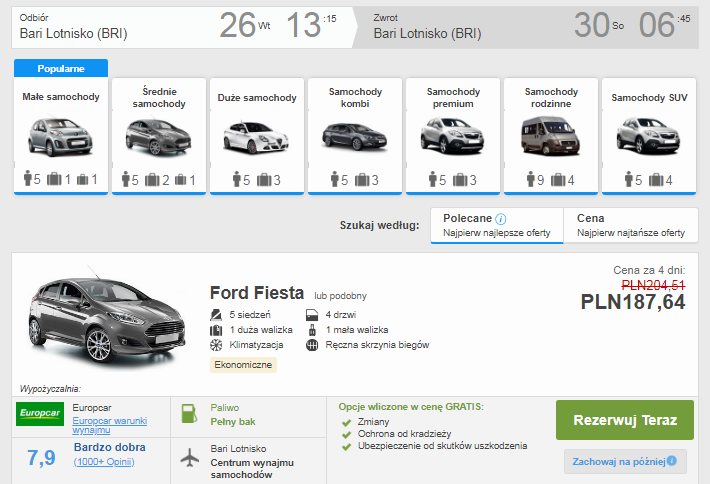Click the fuel pump Paliwo icon
Screen dimensions: 710x484
189,414
